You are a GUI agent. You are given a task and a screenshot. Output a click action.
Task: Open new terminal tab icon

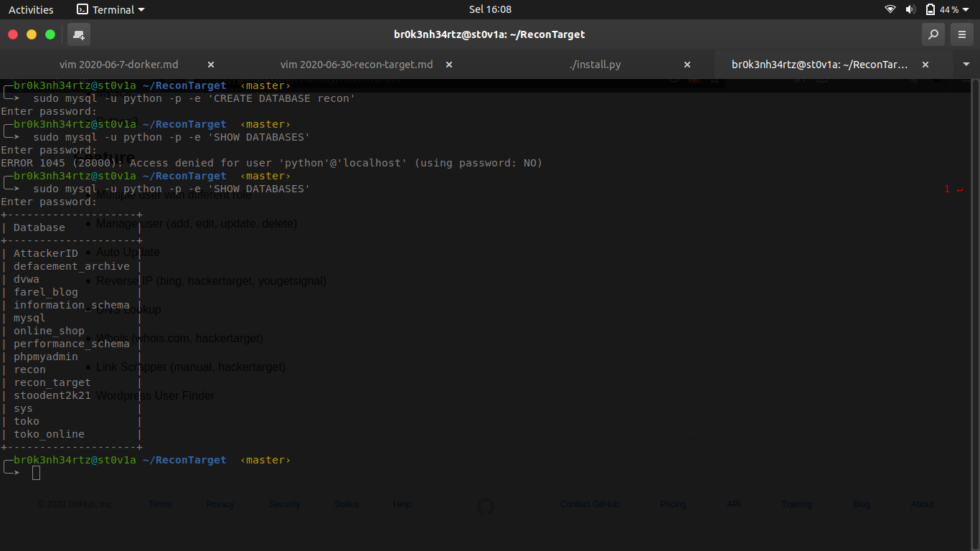[79, 34]
